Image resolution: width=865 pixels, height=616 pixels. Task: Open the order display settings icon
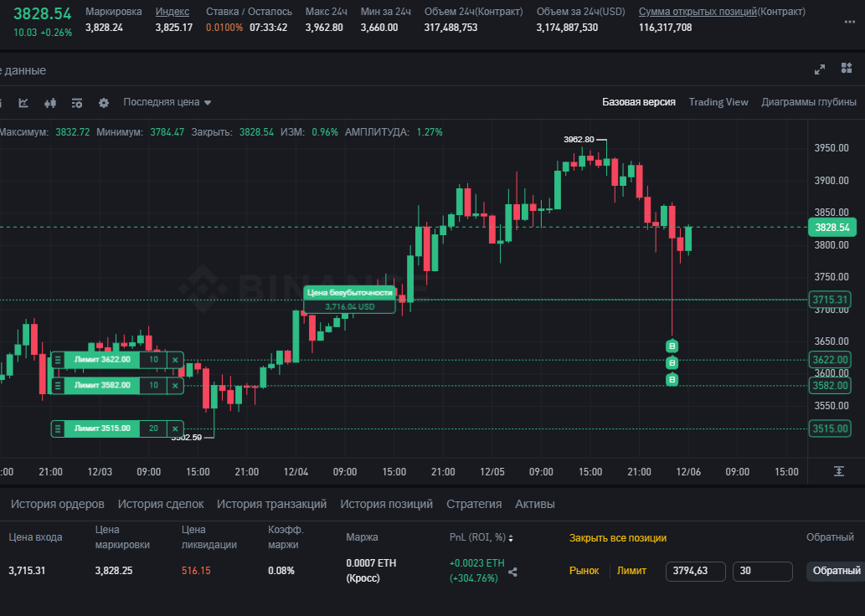77,103
